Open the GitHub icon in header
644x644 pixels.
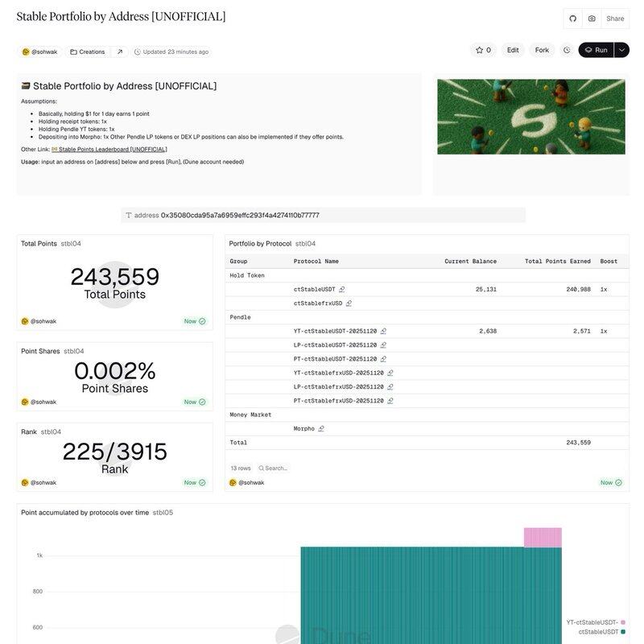572,19
